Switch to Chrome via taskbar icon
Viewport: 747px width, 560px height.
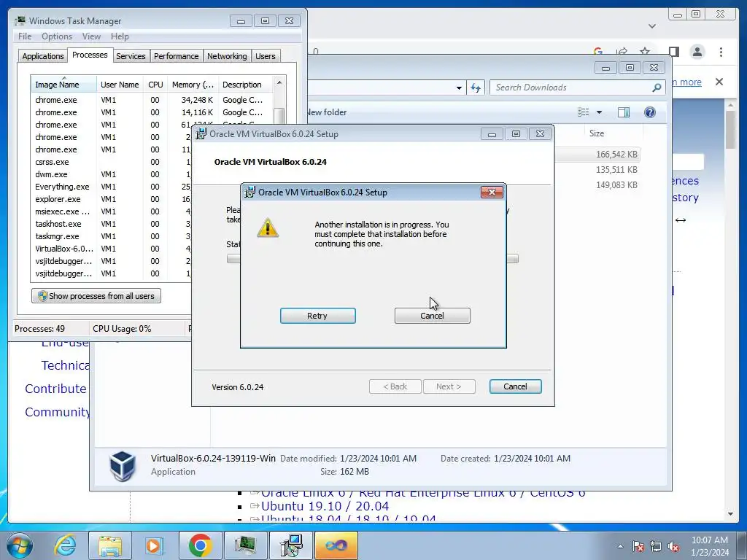pyautogui.click(x=200, y=545)
